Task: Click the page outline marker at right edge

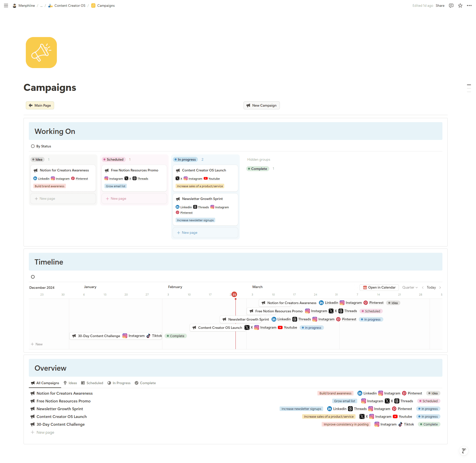Action: coord(469,88)
